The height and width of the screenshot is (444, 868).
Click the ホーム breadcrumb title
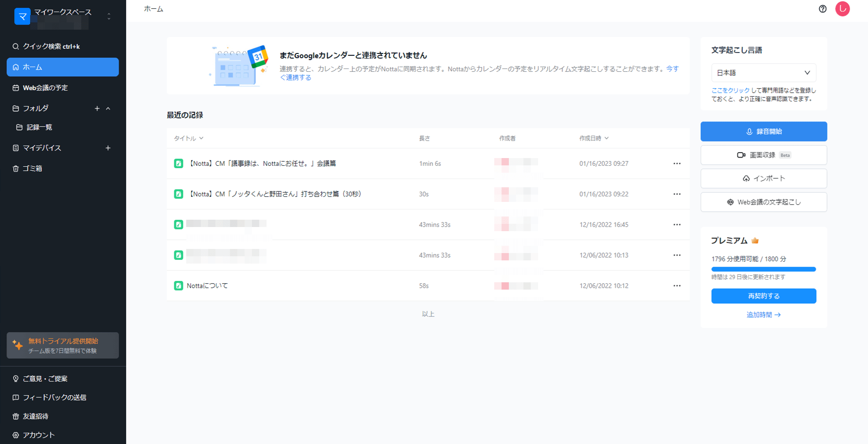pyautogui.click(x=154, y=9)
